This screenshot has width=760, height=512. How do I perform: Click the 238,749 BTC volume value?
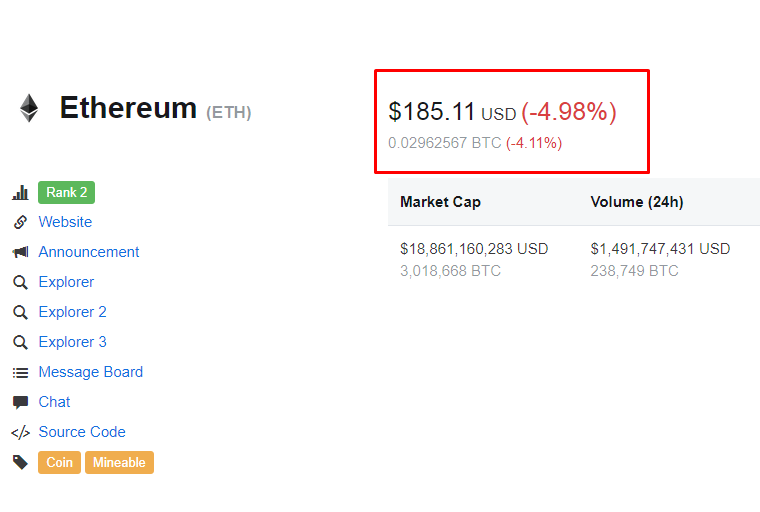click(634, 271)
